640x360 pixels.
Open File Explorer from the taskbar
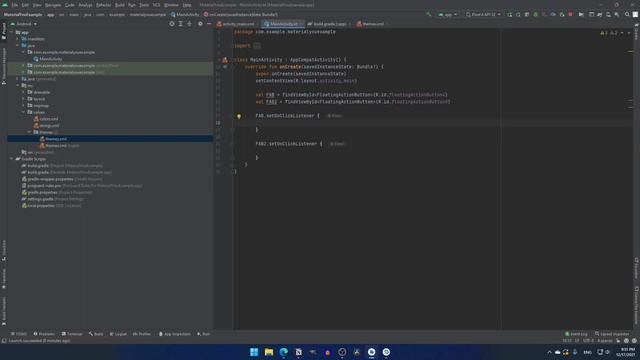(x=269, y=352)
